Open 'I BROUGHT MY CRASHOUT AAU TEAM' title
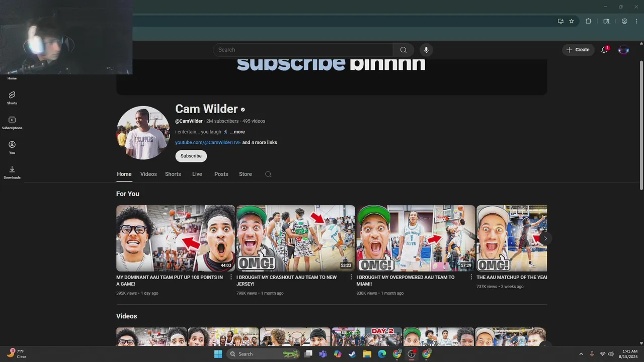Viewport: 644px width, 362px height. click(287, 281)
